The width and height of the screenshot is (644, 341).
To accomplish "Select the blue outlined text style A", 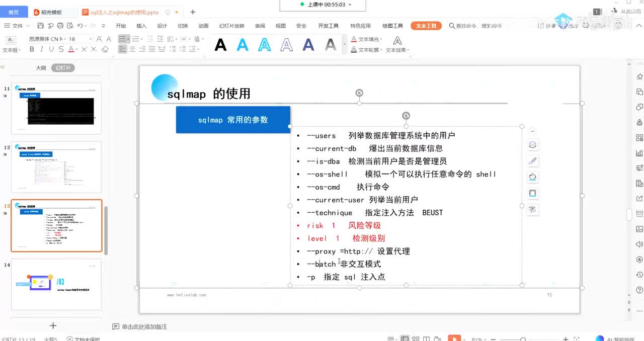I will tap(265, 45).
